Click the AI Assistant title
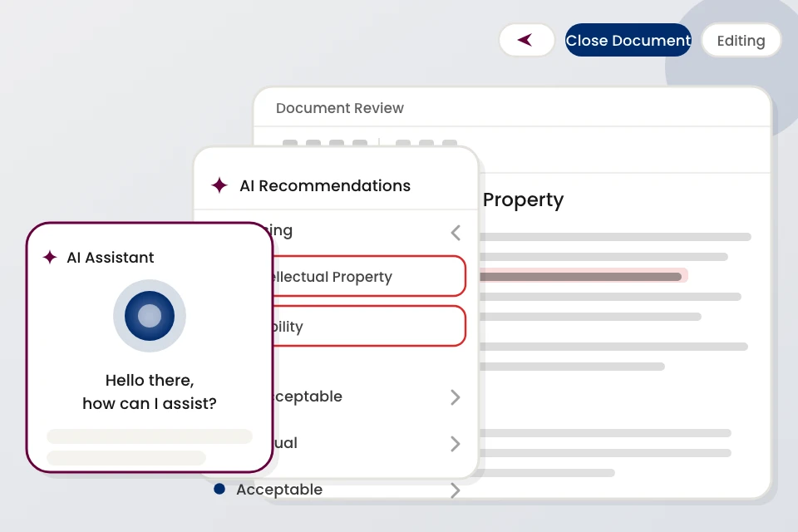 [111, 258]
